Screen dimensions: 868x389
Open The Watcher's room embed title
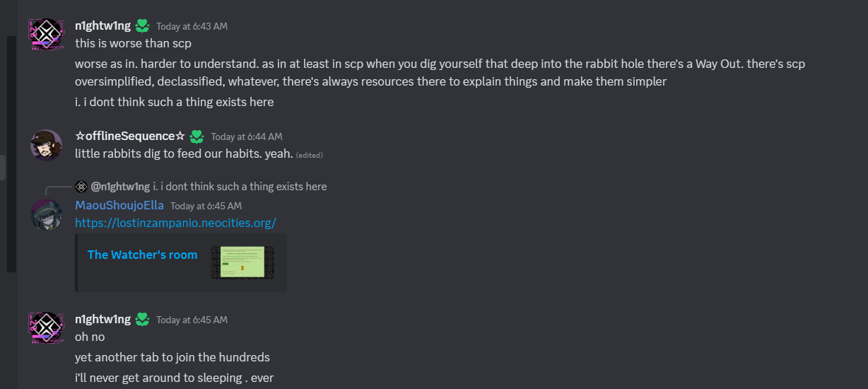(142, 255)
